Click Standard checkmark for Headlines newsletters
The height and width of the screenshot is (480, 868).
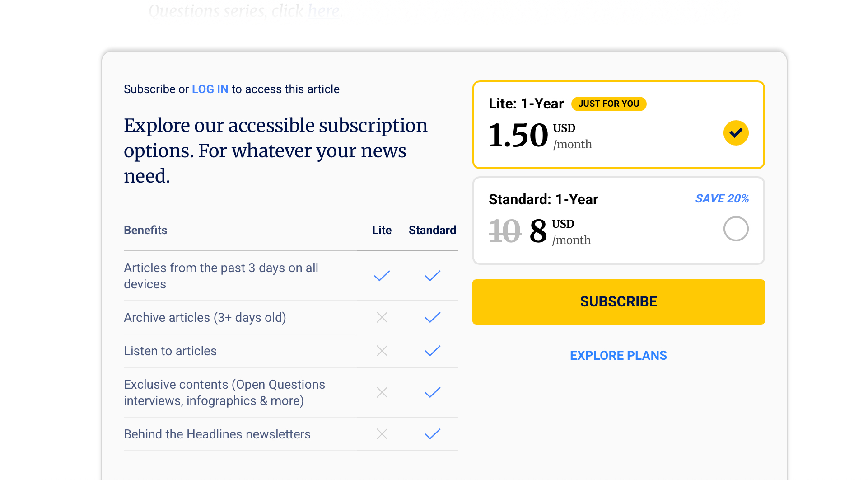[x=432, y=434]
